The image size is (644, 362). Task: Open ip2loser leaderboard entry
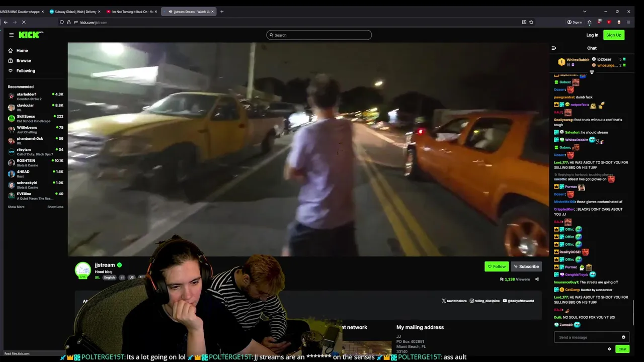[x=610, y=59]
